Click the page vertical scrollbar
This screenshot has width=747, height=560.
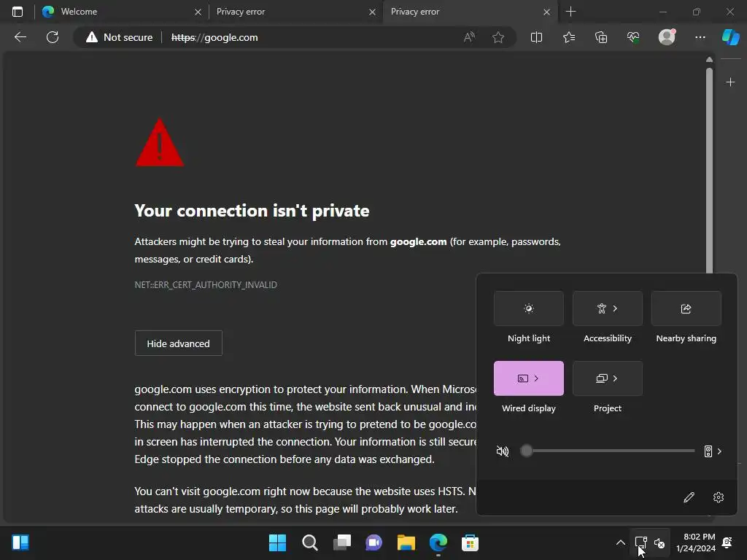point(709,171)
